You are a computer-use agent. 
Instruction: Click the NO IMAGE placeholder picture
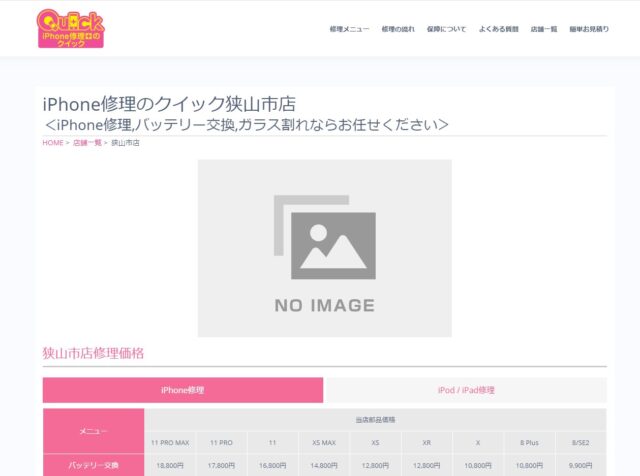coord(325,248)
